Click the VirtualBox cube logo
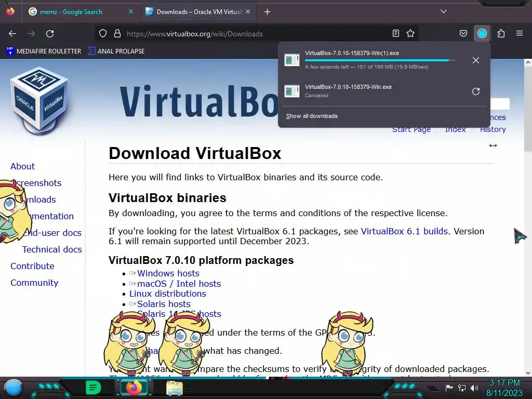Image resolution: width=532 pixels, height=399 pixels. coord(39,100)
